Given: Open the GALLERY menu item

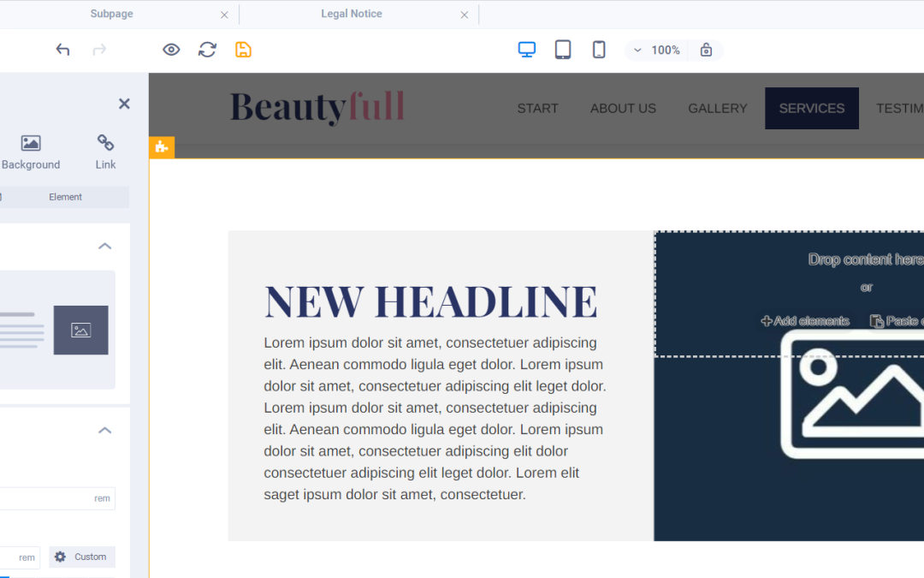Looking at the screenshot, I should (x=717, y=109).
